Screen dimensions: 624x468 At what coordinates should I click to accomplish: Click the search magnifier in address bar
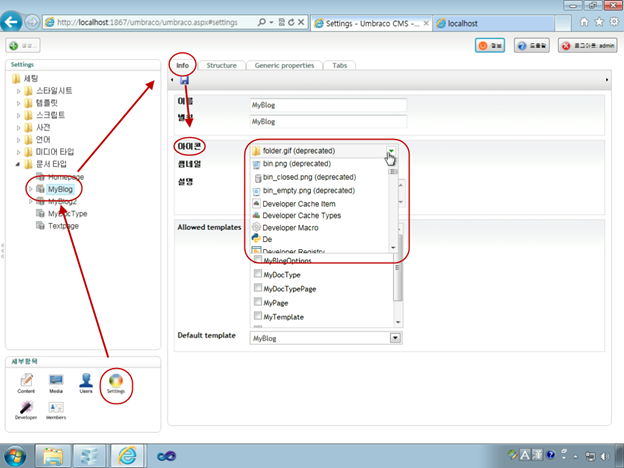(x=261, y=22)
